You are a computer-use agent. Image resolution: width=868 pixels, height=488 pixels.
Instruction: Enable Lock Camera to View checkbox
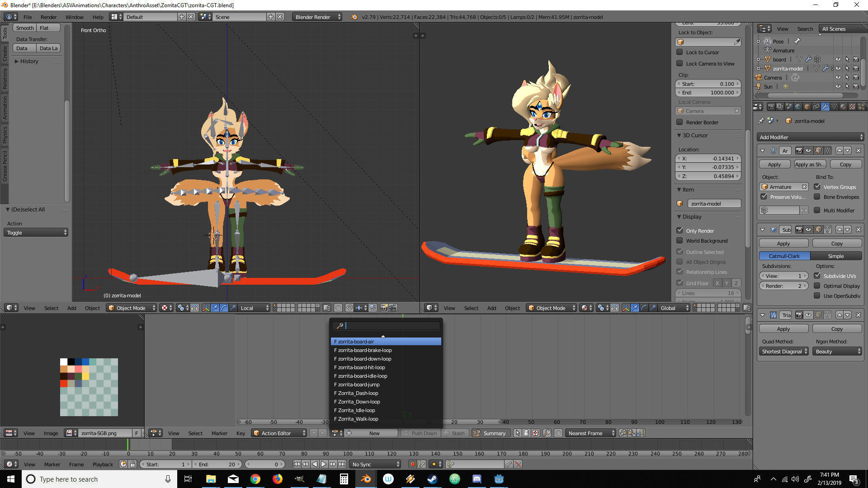coord(679,63)
